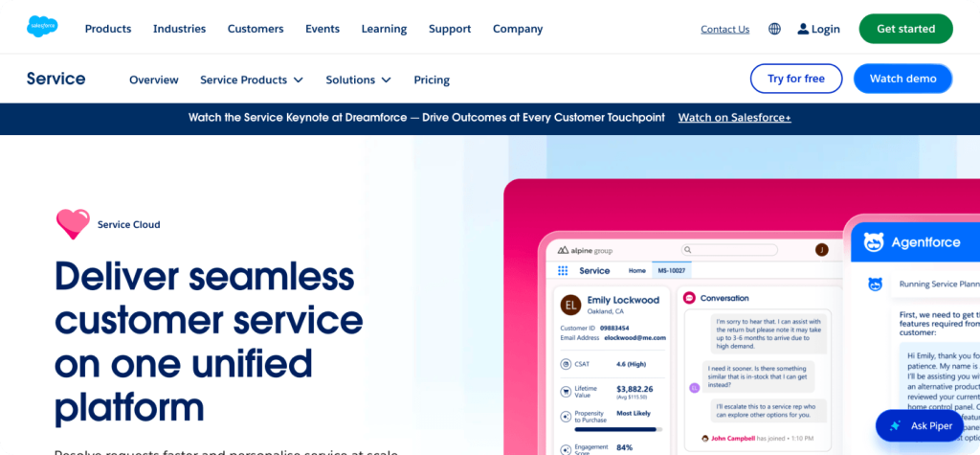Image resolution: width=980 pixels, height=455 pixels.
Task: Click the Oakland, CA location text
Action: pos(606,311)
